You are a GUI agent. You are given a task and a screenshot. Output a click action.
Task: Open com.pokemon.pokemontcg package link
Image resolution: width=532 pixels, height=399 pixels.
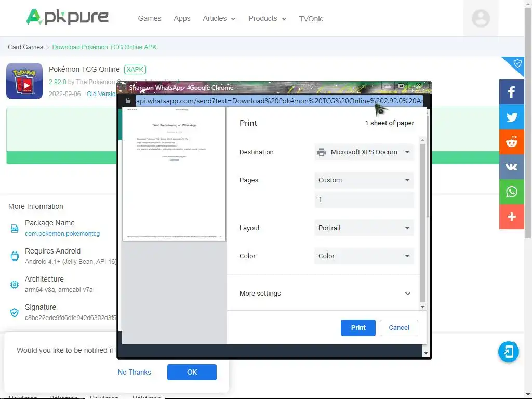62,234
